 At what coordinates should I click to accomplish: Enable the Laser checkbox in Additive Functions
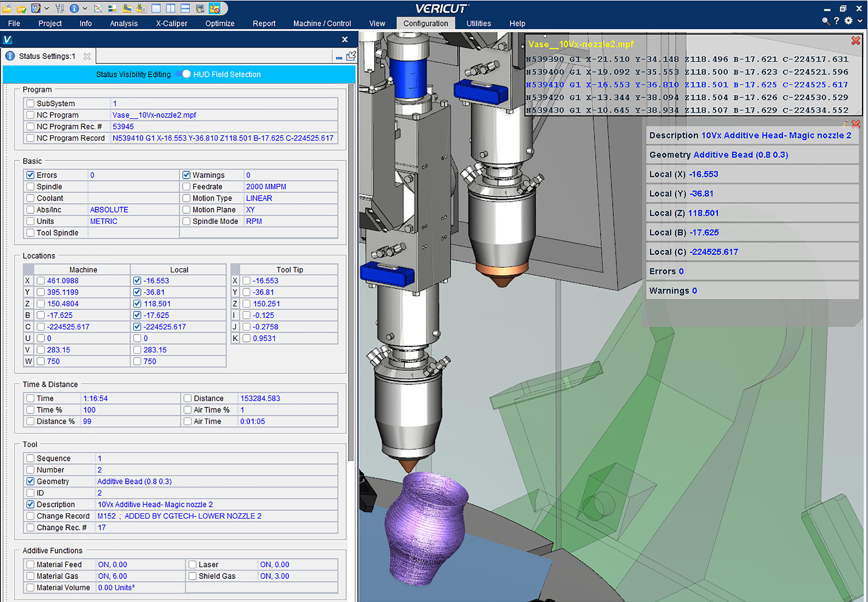[193, 564]
